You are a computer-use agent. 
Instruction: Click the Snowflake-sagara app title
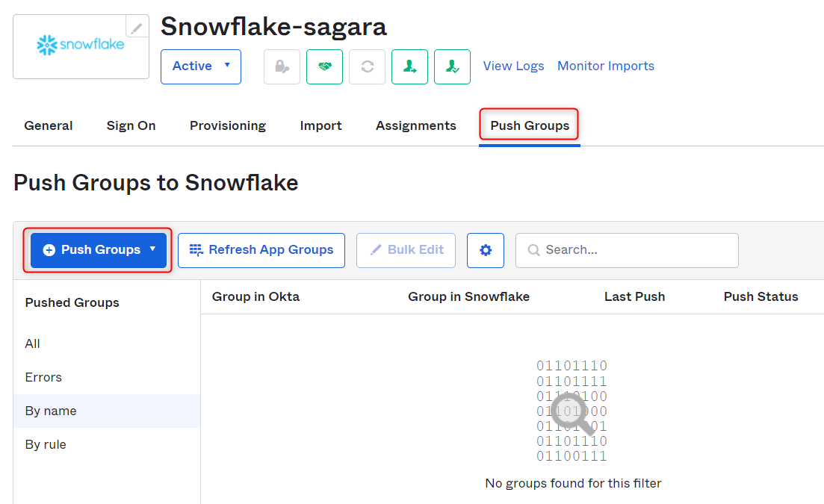coord(273,28)
